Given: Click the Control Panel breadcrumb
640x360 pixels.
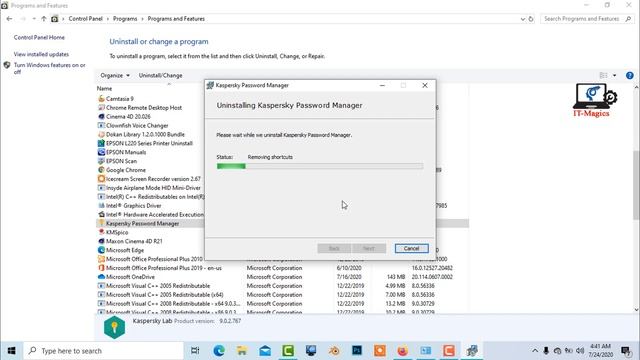Looking at the screenshot, I should click(x=85, y=19).
